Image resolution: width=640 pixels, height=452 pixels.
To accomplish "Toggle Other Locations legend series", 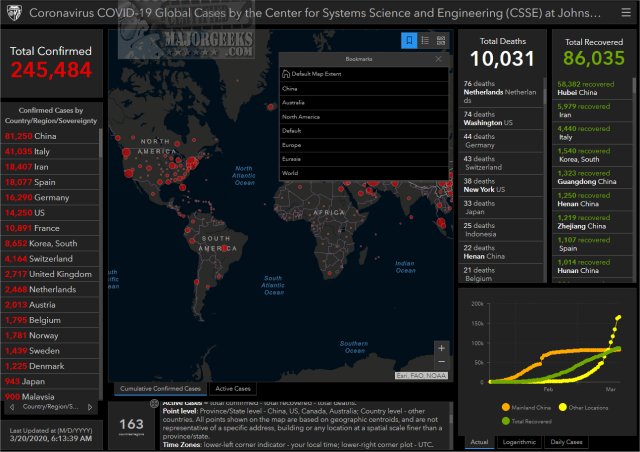I will (583, 407).
